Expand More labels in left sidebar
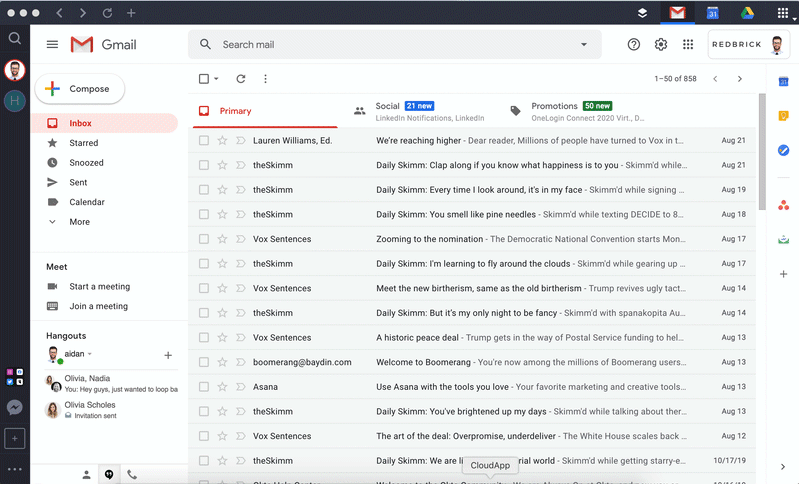Screen dimensions: 799x484 point(79,222)
